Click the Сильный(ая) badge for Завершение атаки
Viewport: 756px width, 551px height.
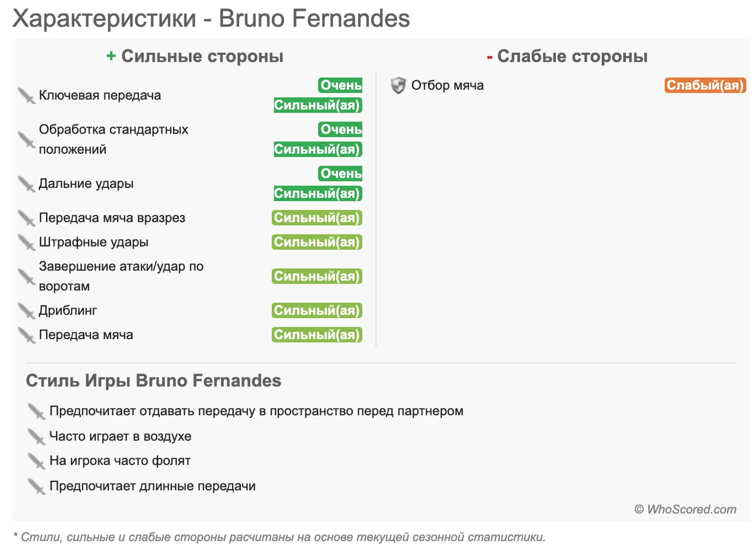(x=317, y=277)
